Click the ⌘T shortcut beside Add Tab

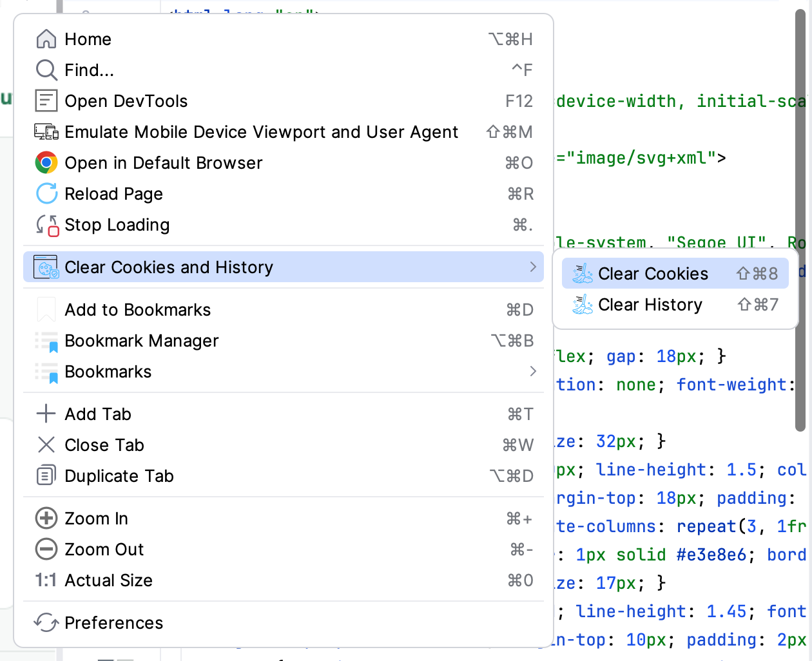coord(521,414)
